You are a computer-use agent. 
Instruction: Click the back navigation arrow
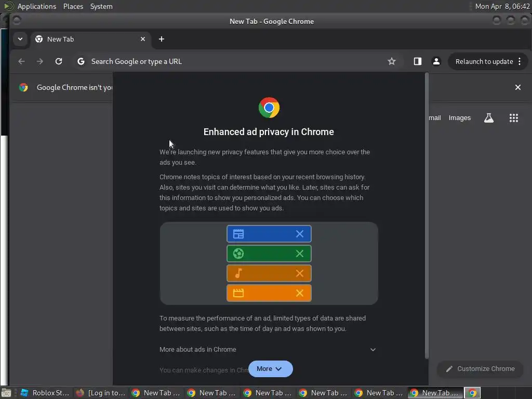(x=21, y=61)
